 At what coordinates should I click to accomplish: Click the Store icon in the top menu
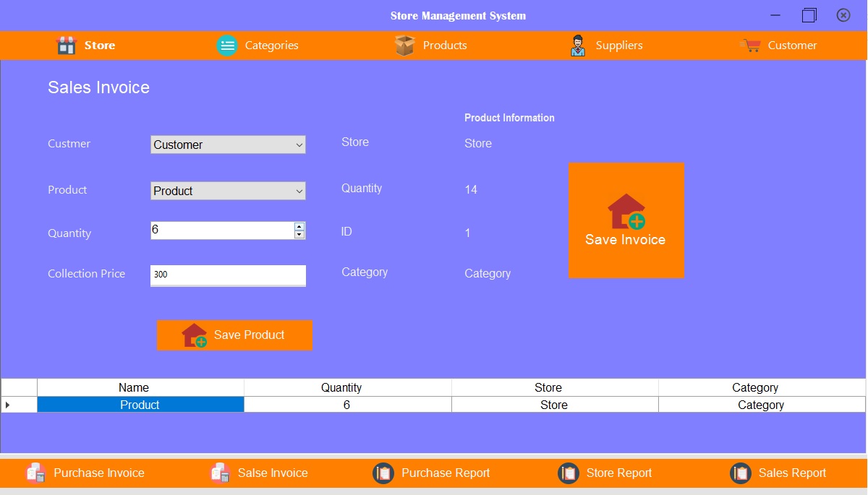click(x=67, y=45)
